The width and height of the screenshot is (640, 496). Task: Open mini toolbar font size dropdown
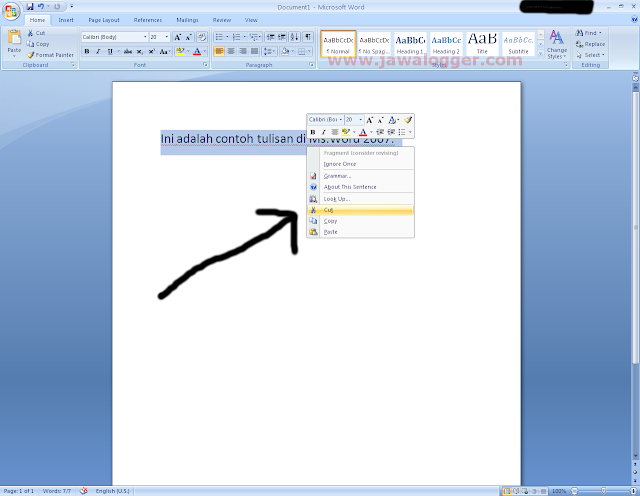[x=360, y=120]
